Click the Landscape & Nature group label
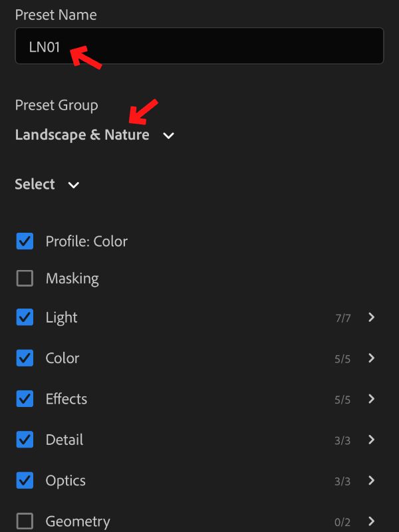Viewport: 399px width, 532px height. 82,135
